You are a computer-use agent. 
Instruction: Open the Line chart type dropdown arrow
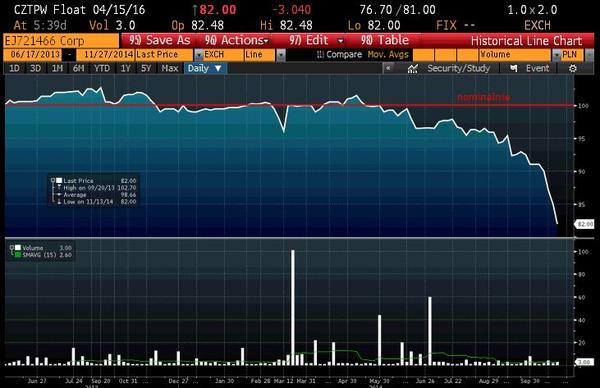(x=281, y=55)
